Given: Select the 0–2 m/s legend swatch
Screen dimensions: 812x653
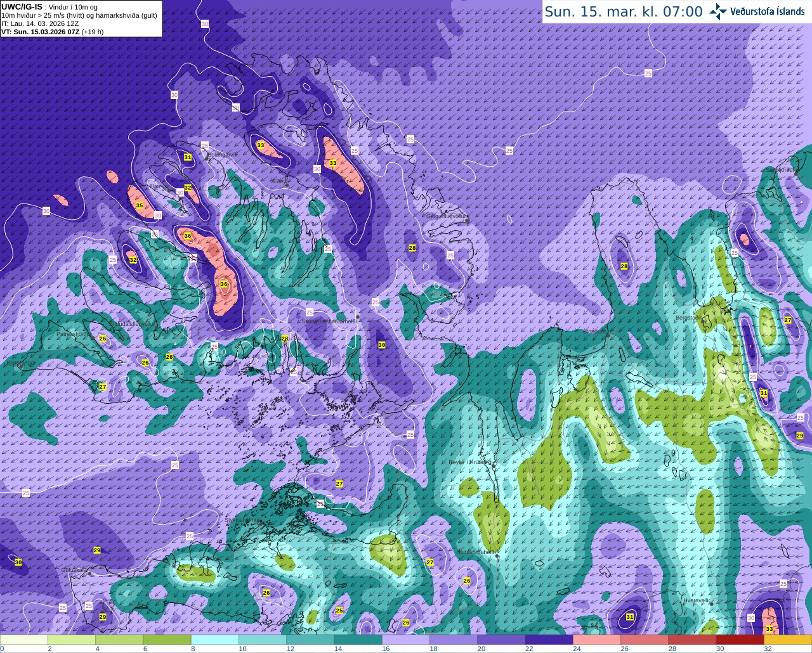Looking at the screenshot, I should (x=24, y=640).
